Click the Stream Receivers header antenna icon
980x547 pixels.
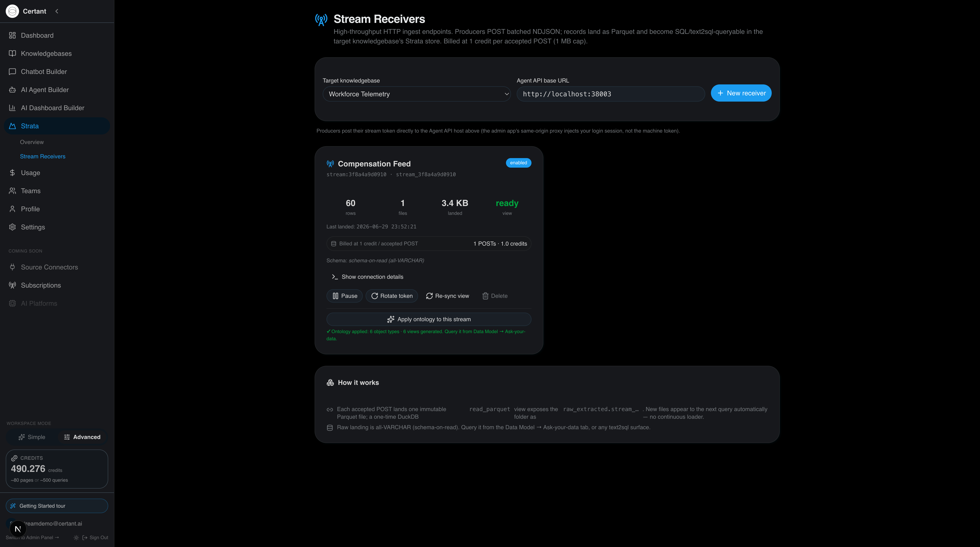click(321, 19)
